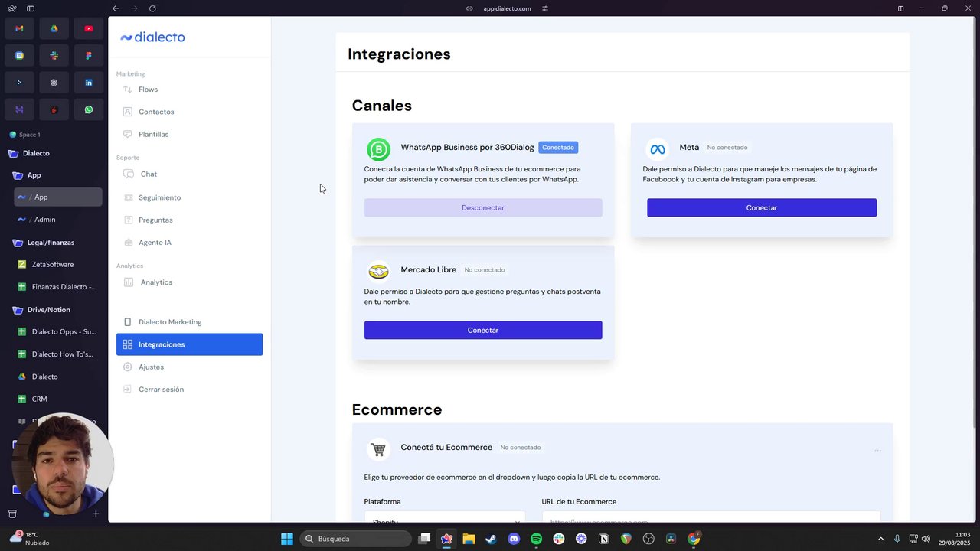Open Finanzas Dialecto spreadsheet tab
This screenshot has height=551, width=980.
[x=57, y=287]
